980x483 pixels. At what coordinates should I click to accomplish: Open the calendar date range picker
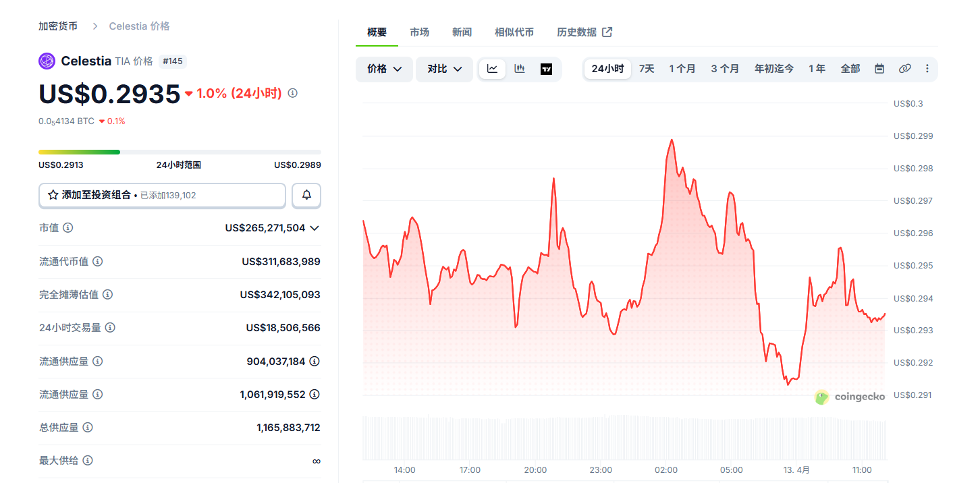click(x=879, y=69)
